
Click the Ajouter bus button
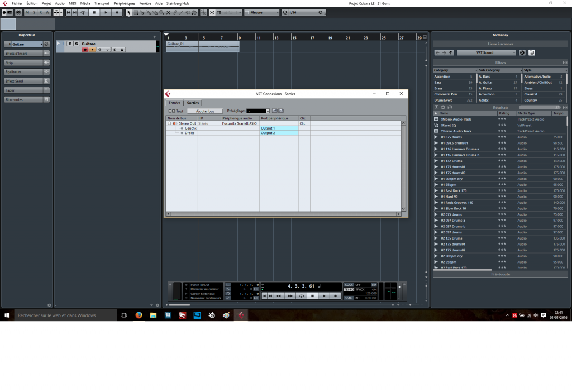pos(205,111)
